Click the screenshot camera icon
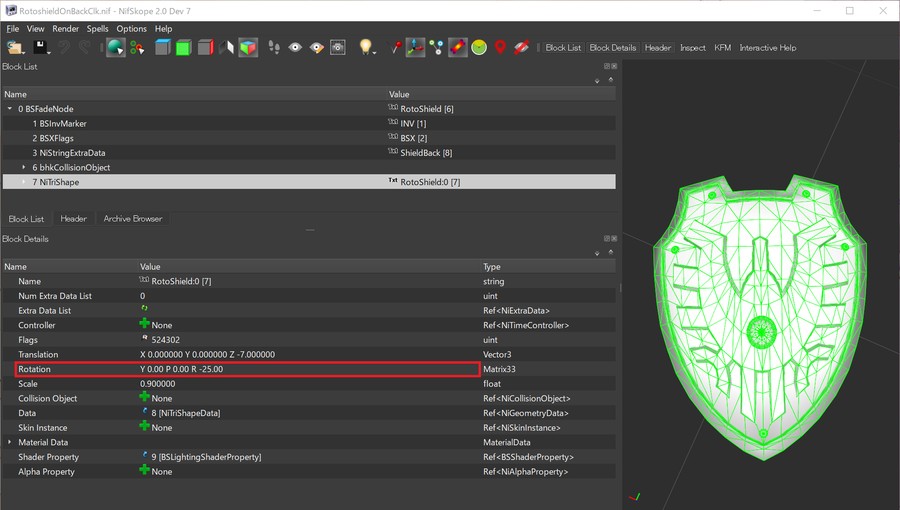 [338, 47]
